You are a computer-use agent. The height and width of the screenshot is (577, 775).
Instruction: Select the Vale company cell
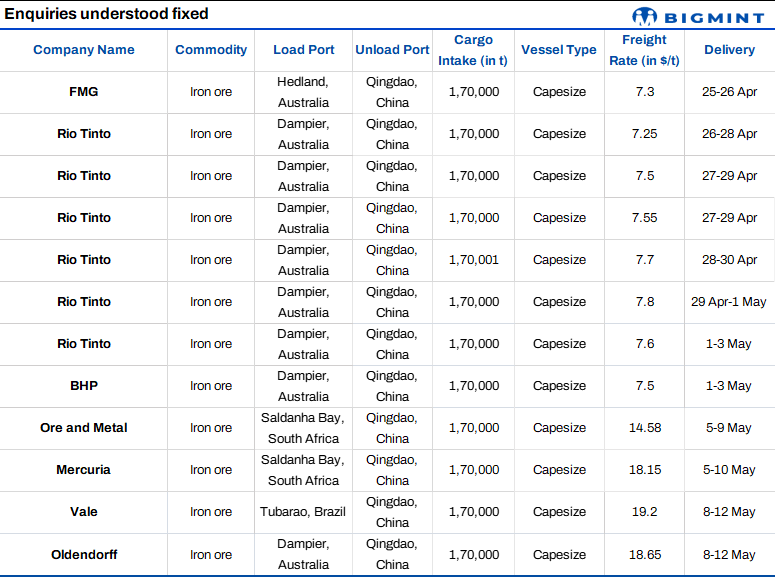click(84, 512)
